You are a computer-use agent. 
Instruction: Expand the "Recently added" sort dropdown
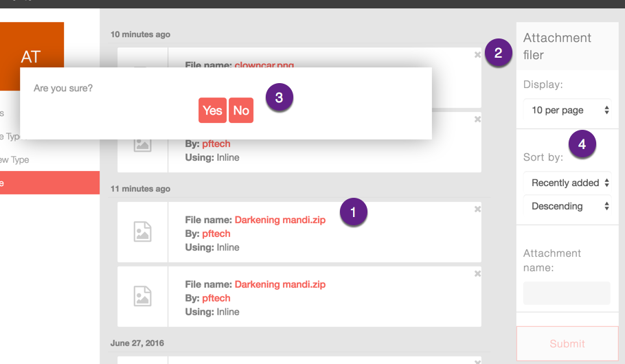567,183
